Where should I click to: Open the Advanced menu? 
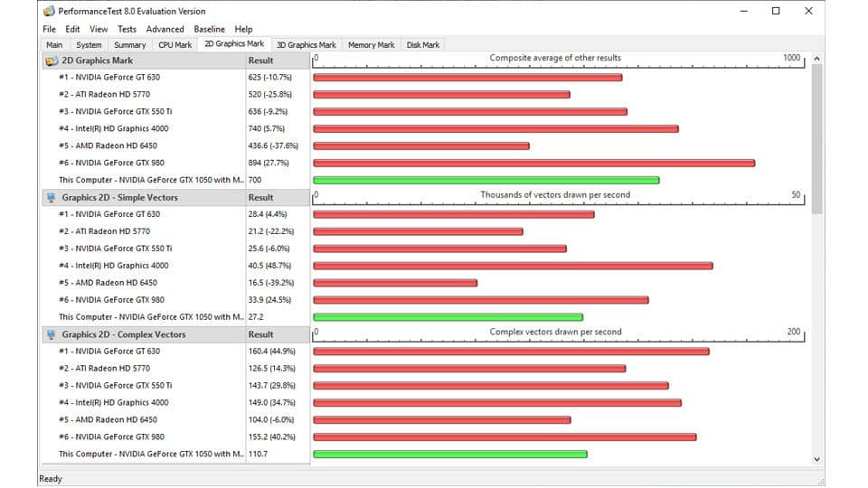pos(165,29)
